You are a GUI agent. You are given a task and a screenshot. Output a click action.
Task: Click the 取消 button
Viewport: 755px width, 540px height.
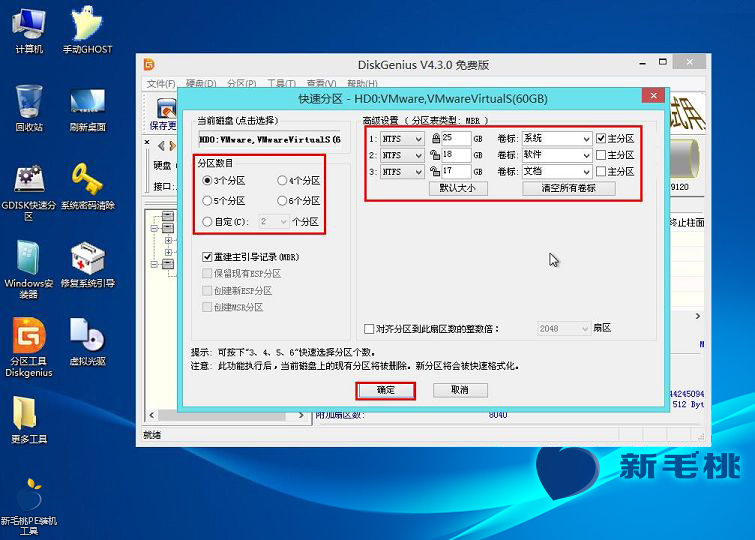[460, 390]
